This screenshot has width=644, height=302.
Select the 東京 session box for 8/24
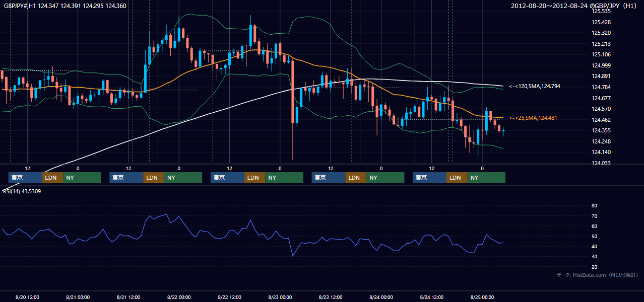(x=430, y=178)
